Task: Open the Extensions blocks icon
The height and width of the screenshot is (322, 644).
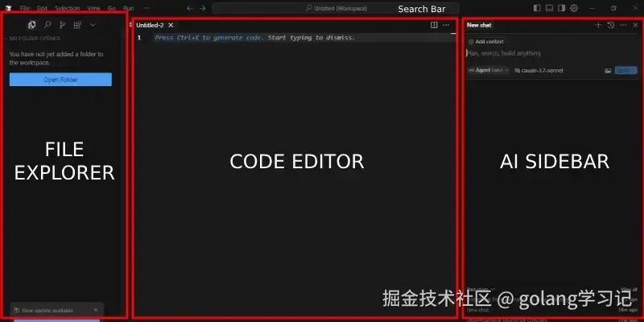Action: [x=77, y=25]
